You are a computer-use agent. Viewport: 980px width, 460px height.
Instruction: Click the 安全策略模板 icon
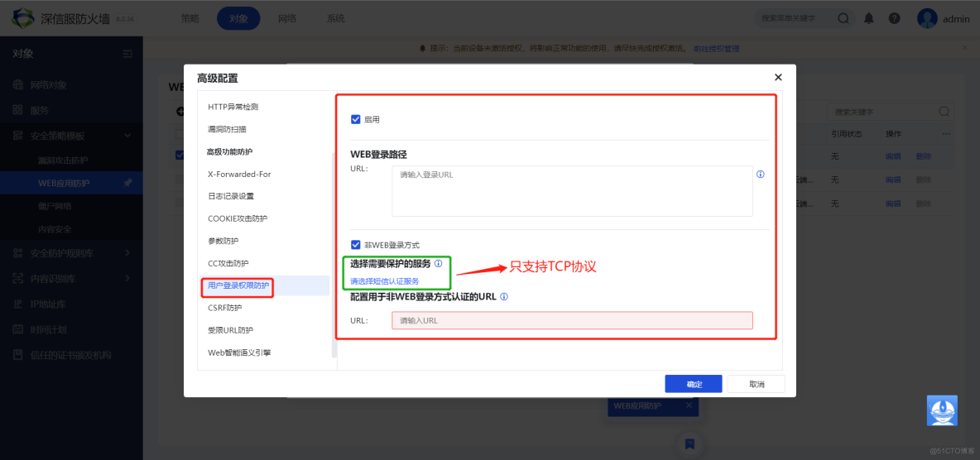18,136
